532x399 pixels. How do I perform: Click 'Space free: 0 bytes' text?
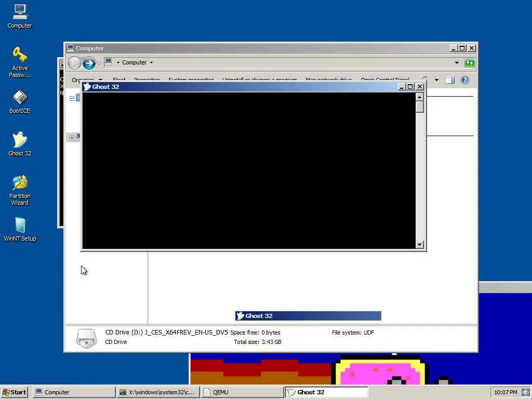pos(255,332)
